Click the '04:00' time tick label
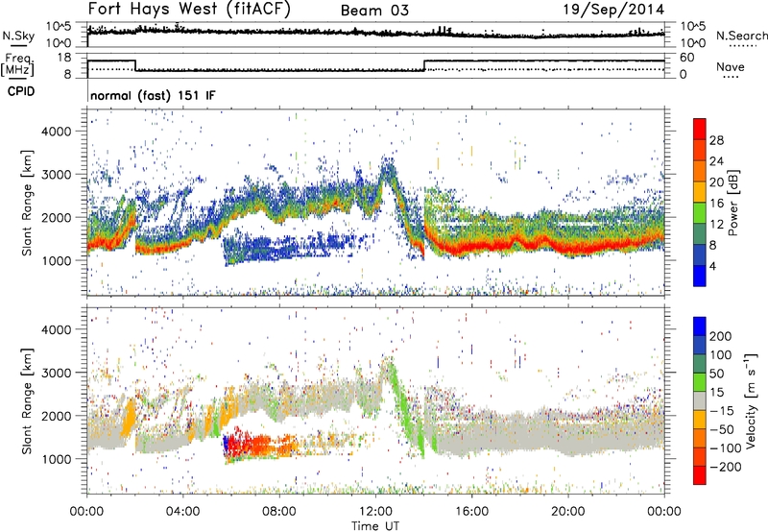The width and height of the screenshot is (768, 532). point(183,512)
